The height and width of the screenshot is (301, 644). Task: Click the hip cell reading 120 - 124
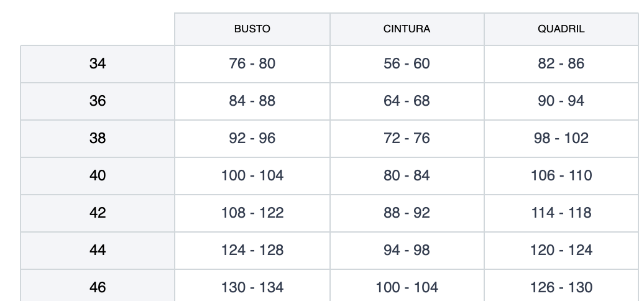click(x=561, y=250)
